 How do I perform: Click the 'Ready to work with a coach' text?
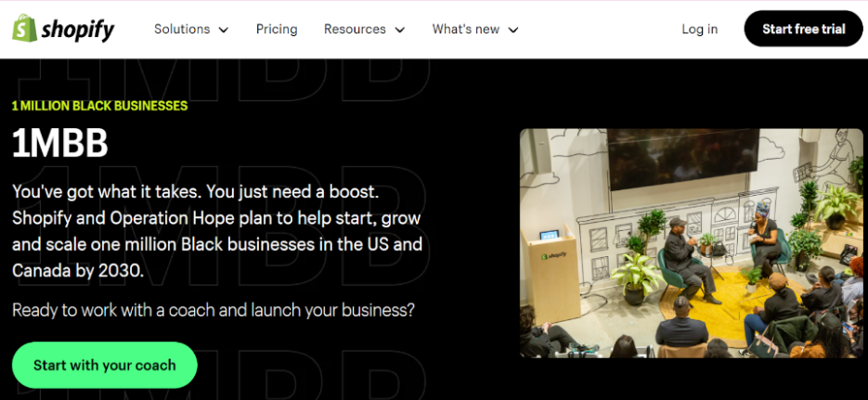214,310
